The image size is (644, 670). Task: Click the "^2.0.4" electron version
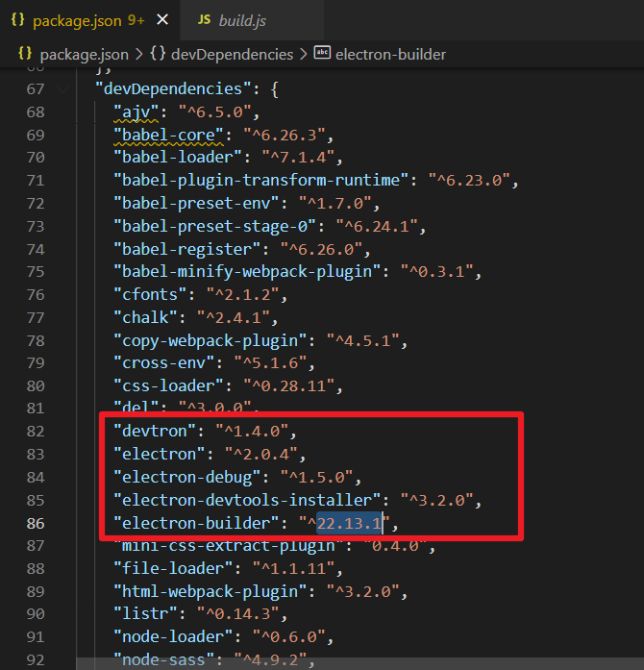click(261, 455)
